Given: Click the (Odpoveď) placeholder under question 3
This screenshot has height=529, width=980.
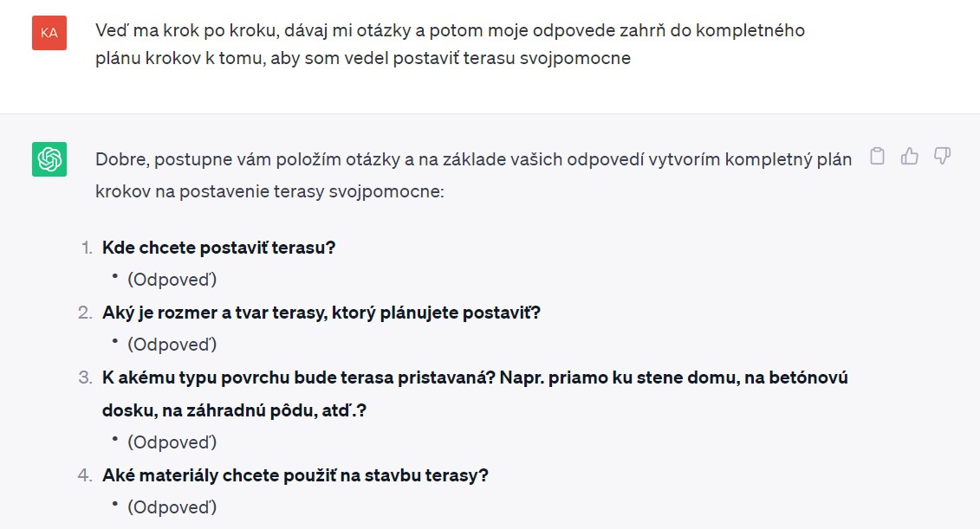Looking at the screenshot, I should (x=172, y=442).
